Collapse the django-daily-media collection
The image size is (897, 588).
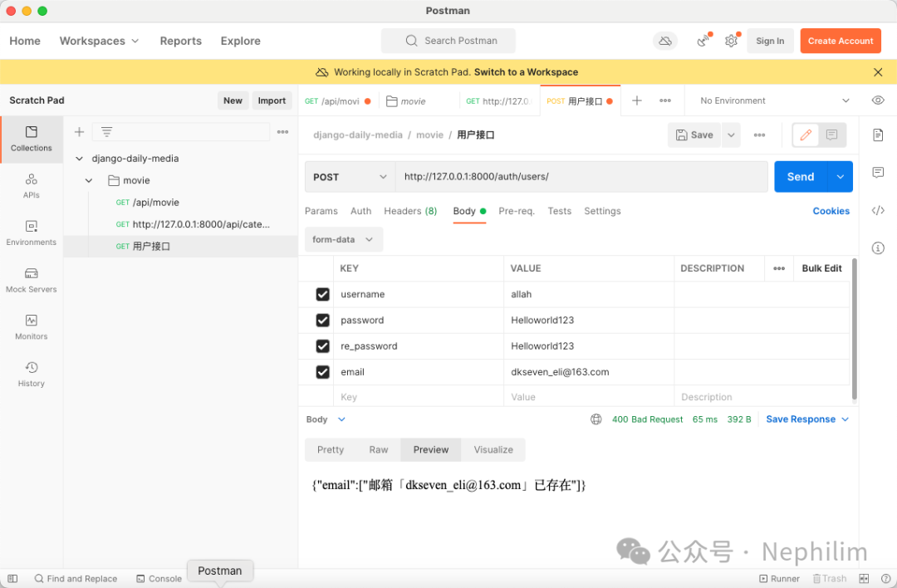tap(80, 159)
